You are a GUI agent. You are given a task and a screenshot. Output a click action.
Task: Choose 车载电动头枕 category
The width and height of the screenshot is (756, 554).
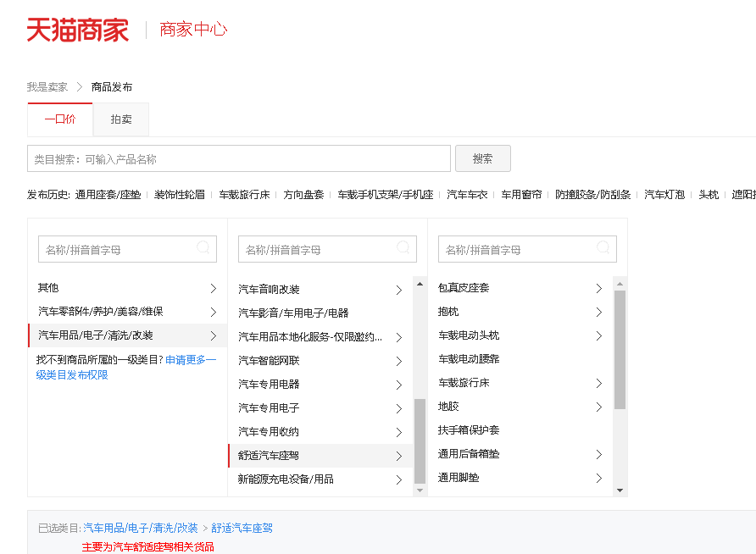520,335
